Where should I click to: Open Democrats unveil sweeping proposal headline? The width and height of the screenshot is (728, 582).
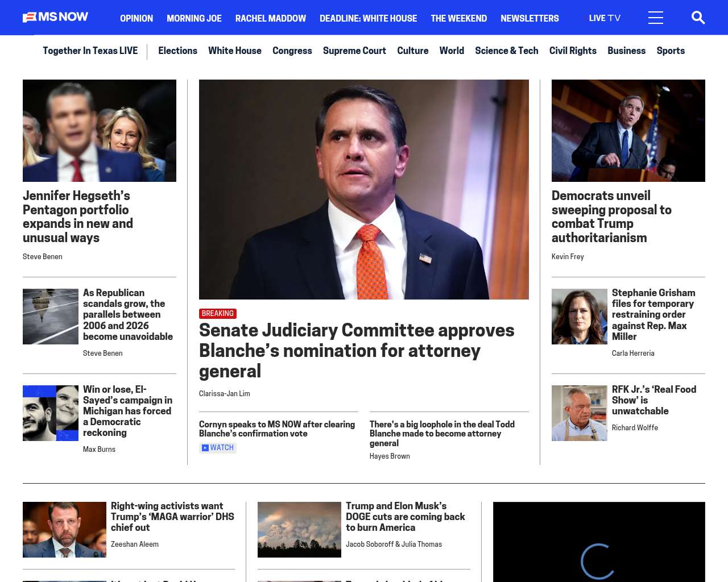point(611,217)
